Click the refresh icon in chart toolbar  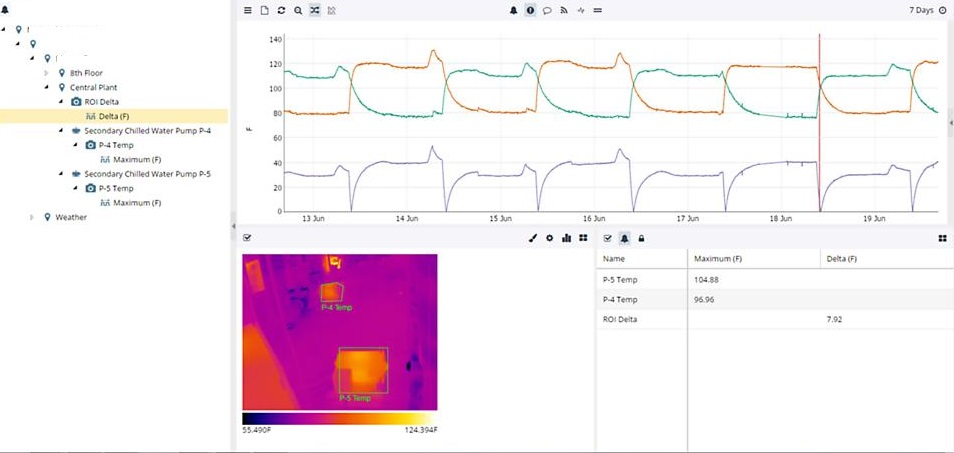(x=281, y=10)
